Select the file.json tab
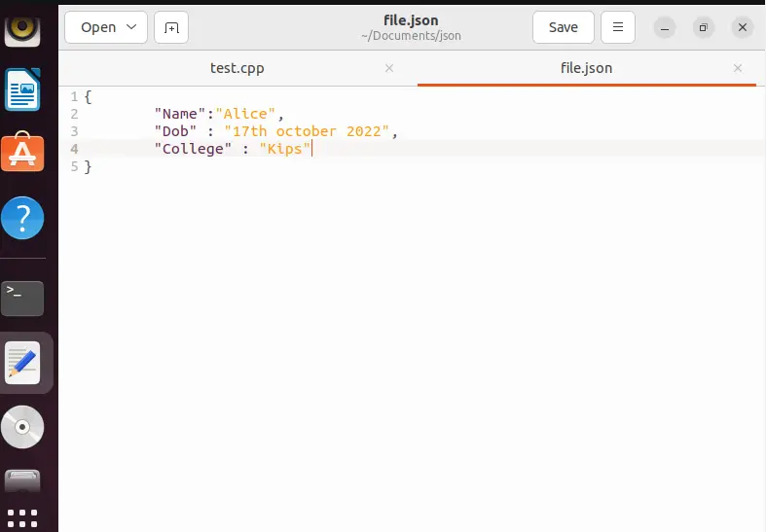Screen dimensions: 766x532 (586, 68)
